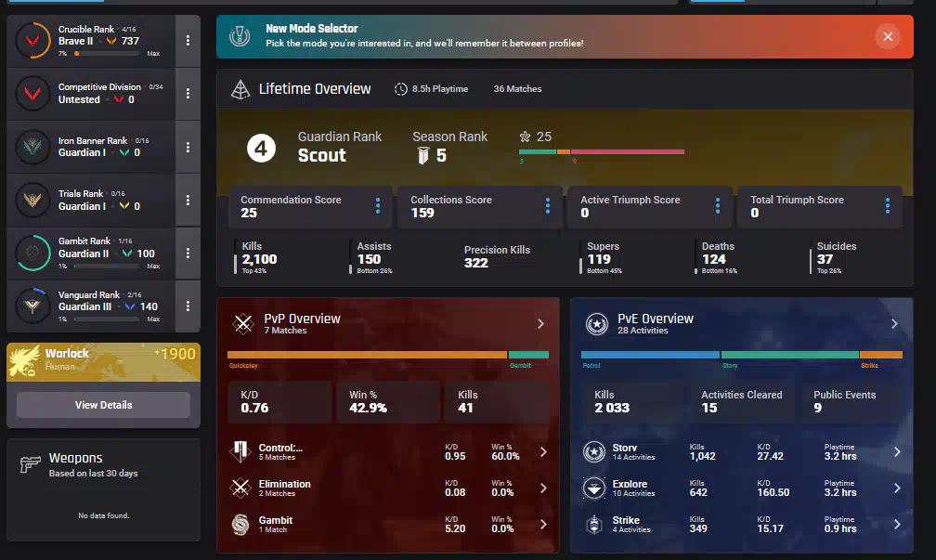Expand the Gambit mode row arrow
Screen dimensions: 936x560
[x=543, y=525]
